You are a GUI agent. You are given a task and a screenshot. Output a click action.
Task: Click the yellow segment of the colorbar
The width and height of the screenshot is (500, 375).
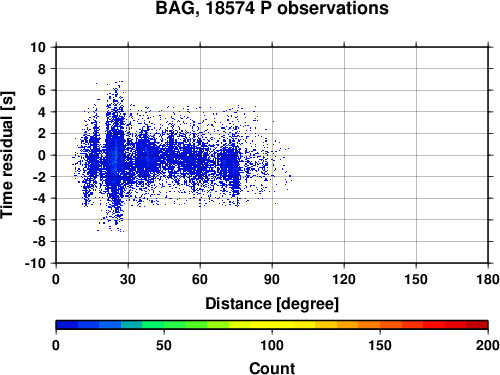[272, 325]
